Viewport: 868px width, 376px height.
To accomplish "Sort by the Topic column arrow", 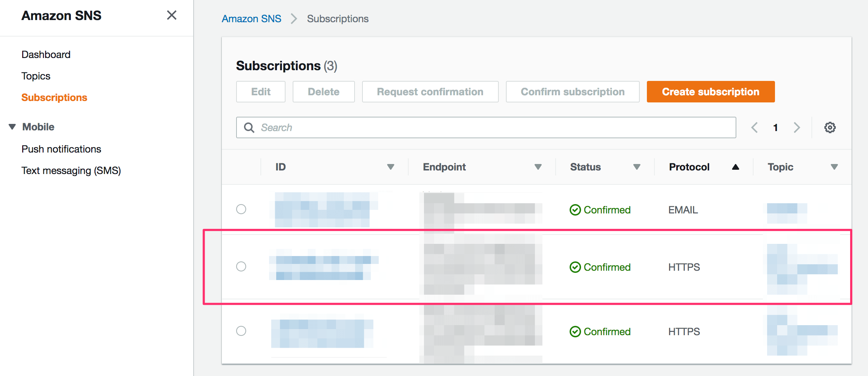I will 834,167.
